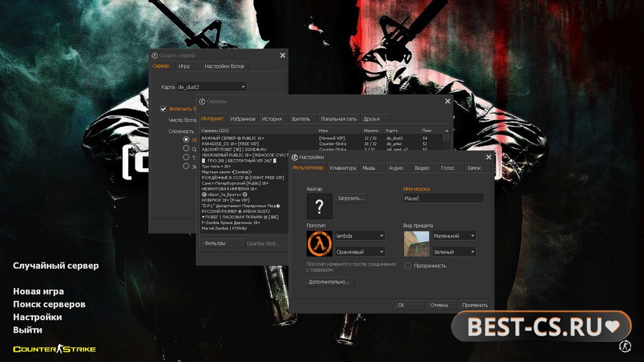This screenshot has height=362, width=644.
Task: Click Выйти in the main menu
Action: (27, 330)
